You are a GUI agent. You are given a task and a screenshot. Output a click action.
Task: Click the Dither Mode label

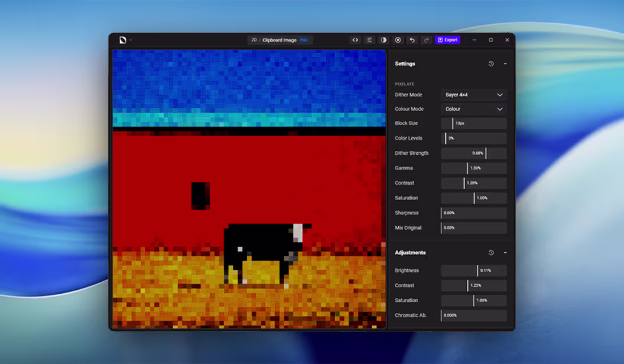408,95
